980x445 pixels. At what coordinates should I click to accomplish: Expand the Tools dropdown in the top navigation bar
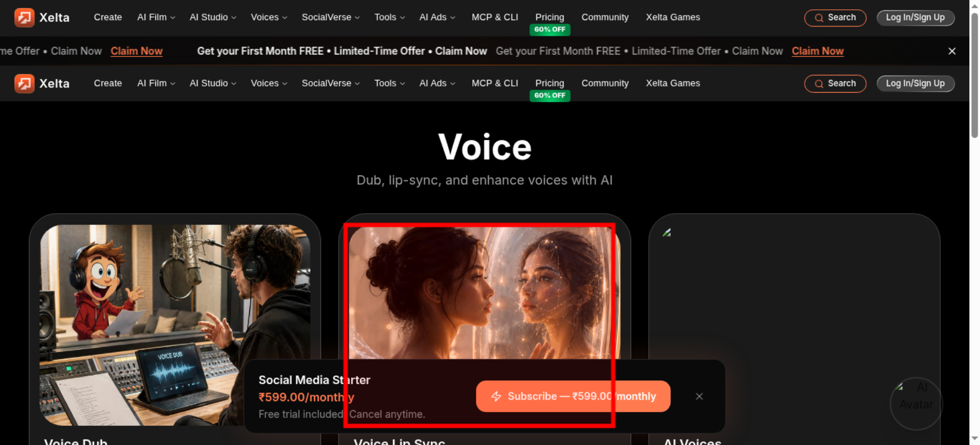(x=390, y=17)
